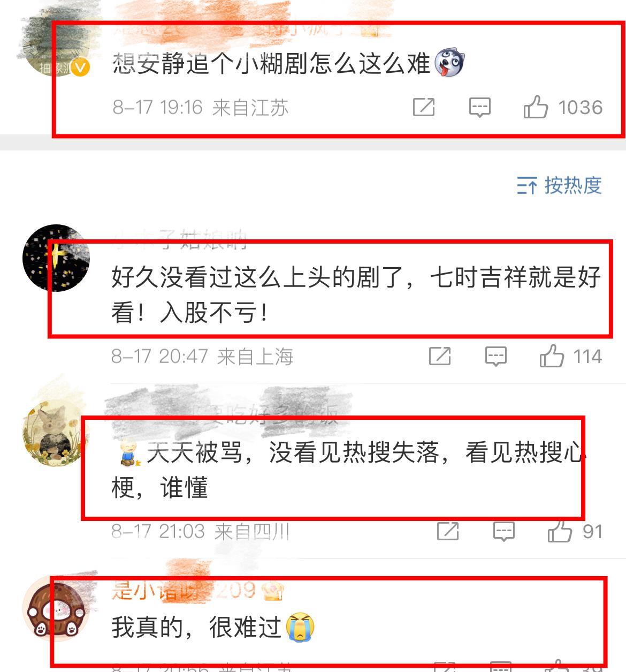Open the black starry avatar profile

pos(56,258)
